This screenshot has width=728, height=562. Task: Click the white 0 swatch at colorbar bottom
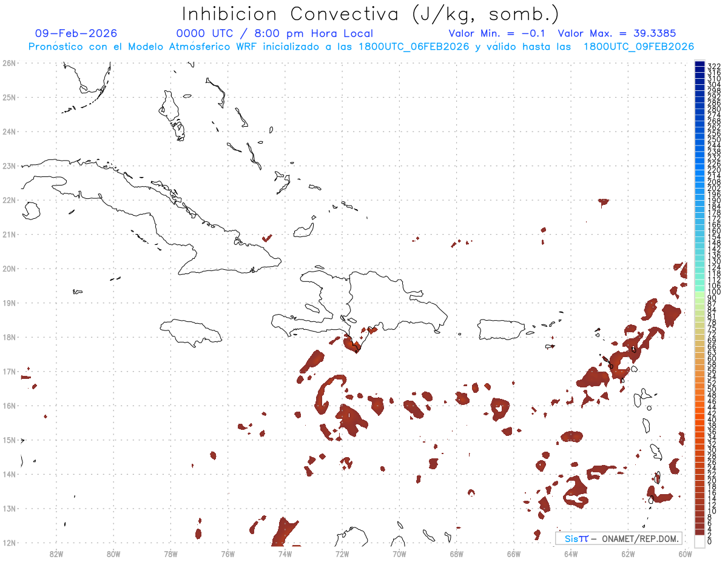coord(699,541)
